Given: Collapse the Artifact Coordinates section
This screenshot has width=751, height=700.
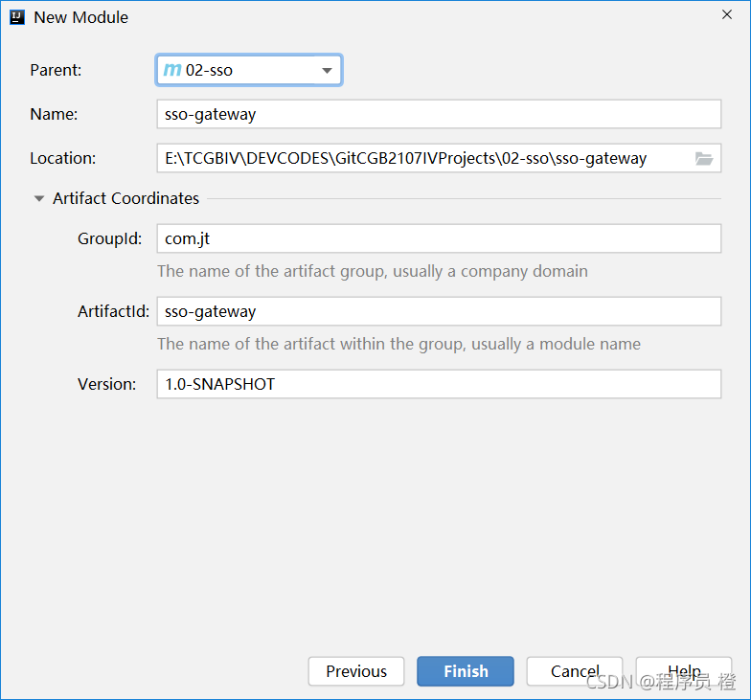Looking at the screenshot, I should coord(39,198).
